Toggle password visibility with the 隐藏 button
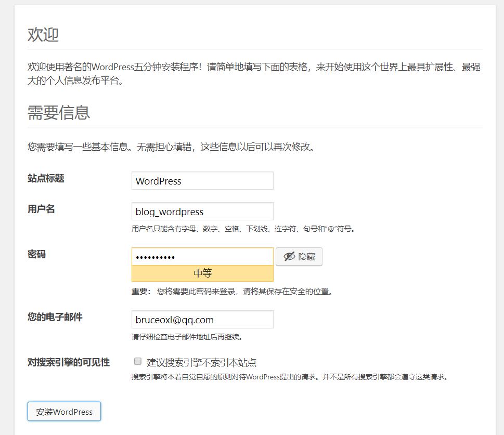 pos(299,256)
